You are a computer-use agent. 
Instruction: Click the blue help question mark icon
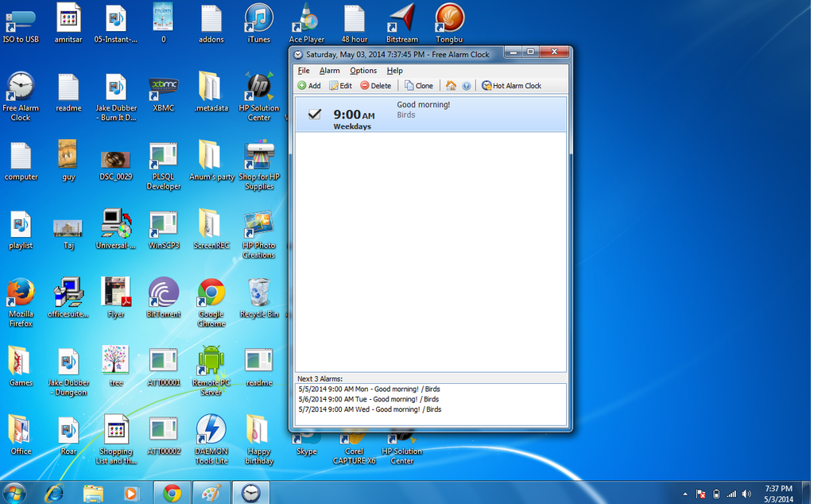coord(467,86)
